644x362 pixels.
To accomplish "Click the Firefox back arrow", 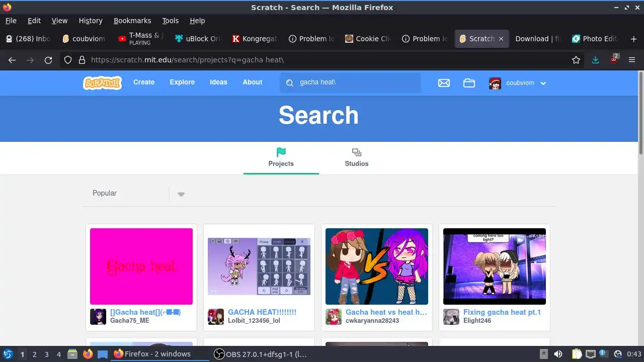I will click(12, 60).
